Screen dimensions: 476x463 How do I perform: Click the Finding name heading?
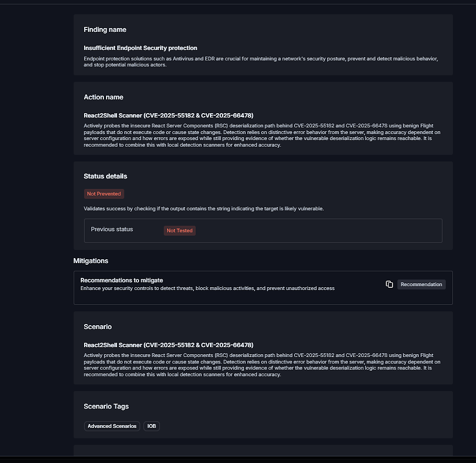(x=105, y=30)
